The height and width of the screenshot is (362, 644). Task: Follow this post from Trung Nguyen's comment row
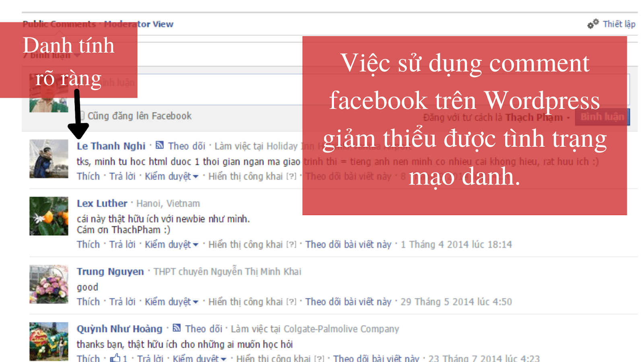tap(348, 302)
